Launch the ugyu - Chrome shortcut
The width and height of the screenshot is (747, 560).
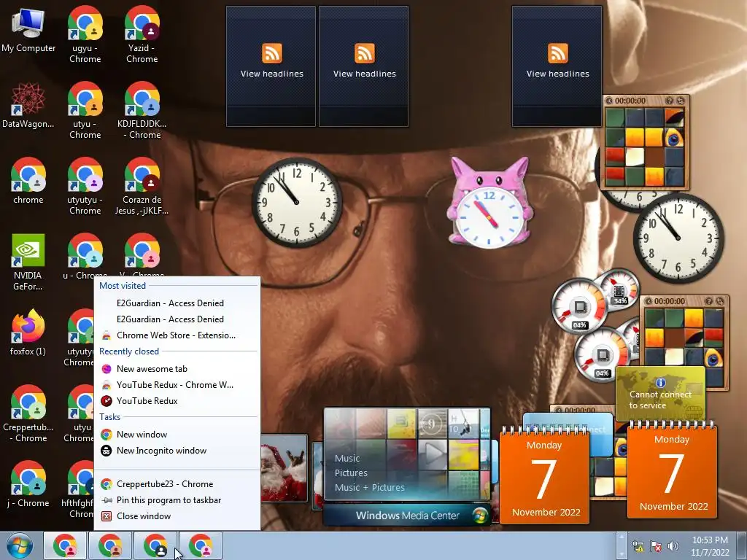[85, 34]
